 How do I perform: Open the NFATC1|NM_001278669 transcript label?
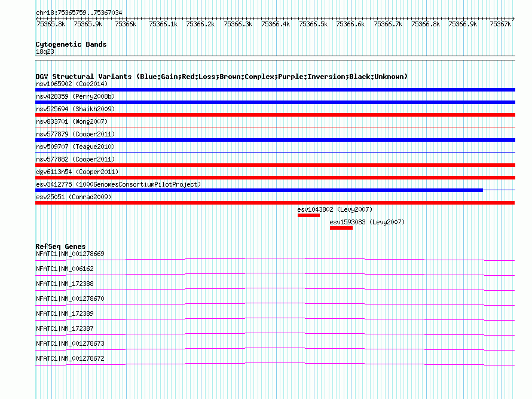point(70,254)
